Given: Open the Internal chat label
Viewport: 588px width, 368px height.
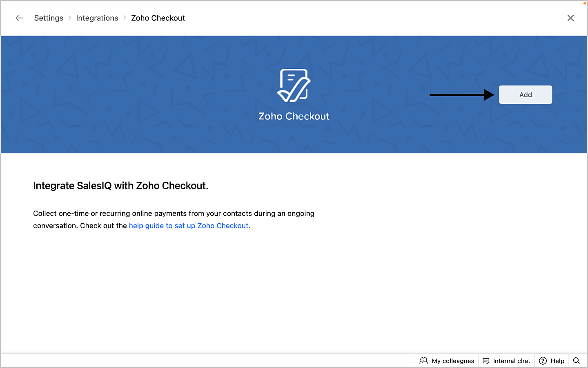Looking at the screenshot, I should tap(511, 361).
